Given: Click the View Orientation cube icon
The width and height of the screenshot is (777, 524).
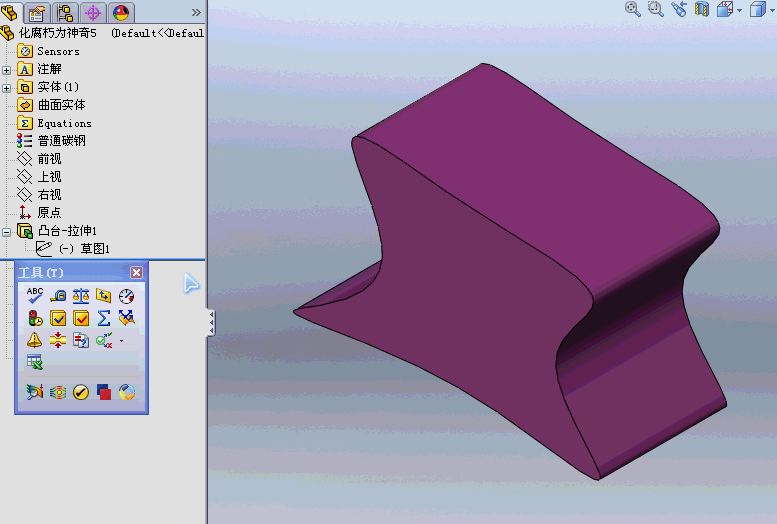Looking at the screenshot, I should click(x=725, y=9).
